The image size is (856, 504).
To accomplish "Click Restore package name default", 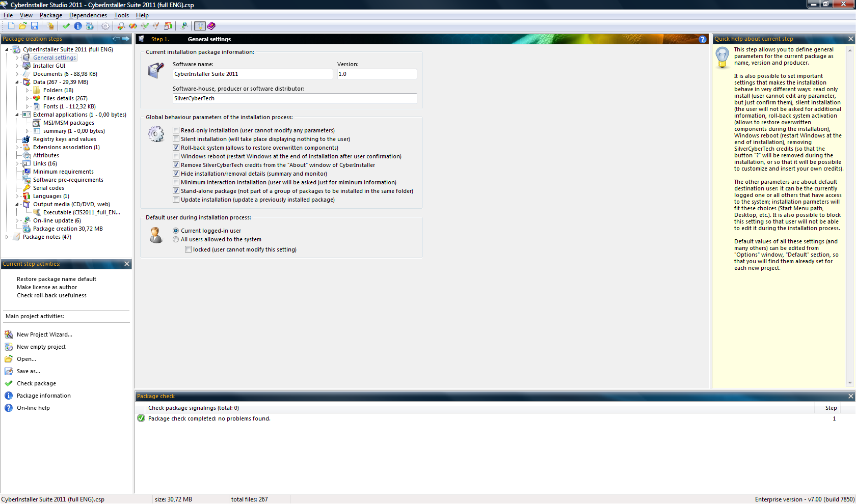I will pos(57,279).
